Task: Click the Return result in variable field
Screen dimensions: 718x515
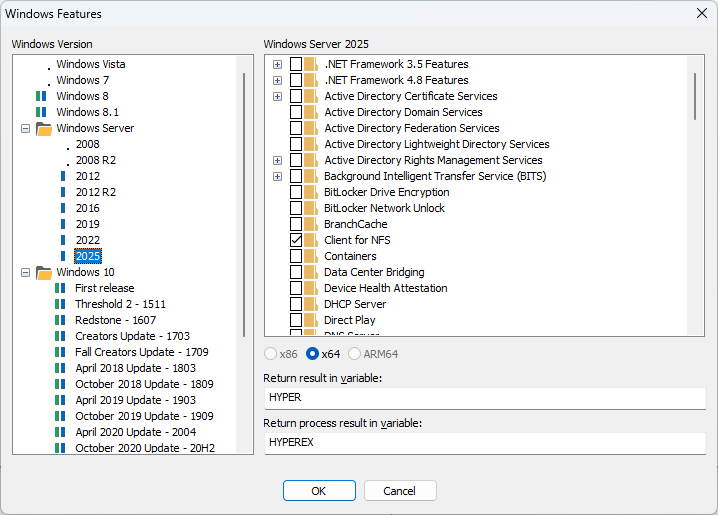Action: (485, 398)
